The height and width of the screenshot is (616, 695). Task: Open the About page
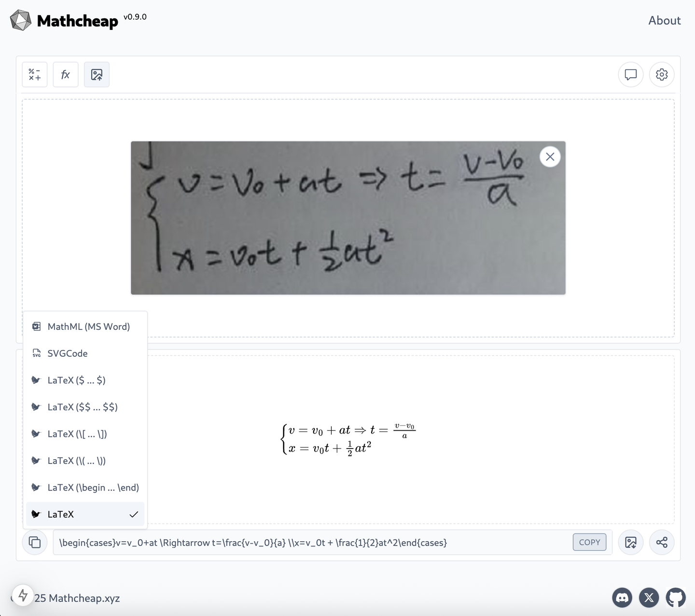pos(664,20)
